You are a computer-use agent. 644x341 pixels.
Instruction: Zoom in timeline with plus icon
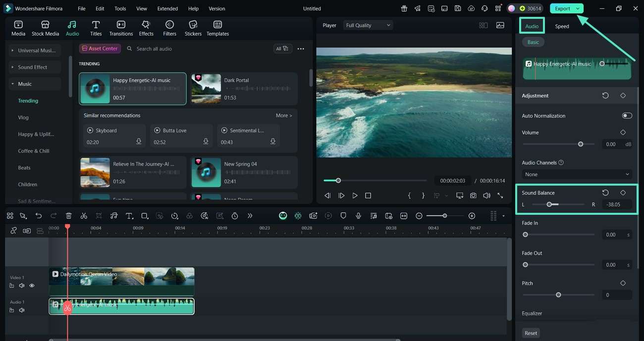pos(472,216)
